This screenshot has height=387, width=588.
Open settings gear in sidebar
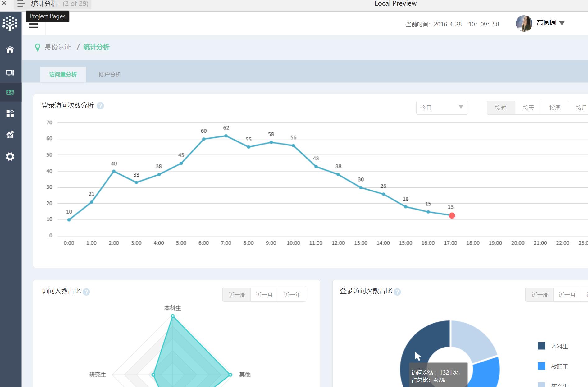coord(10,156)
